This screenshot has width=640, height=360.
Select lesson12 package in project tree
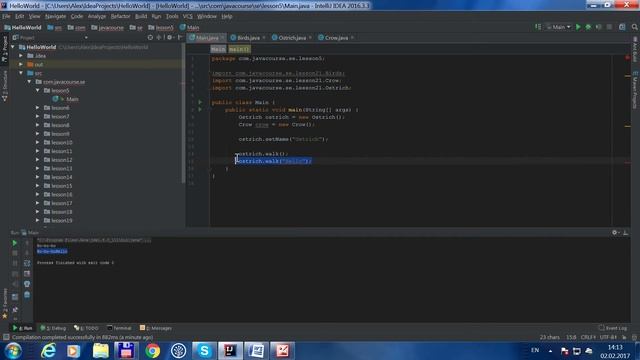click(62, 160)
